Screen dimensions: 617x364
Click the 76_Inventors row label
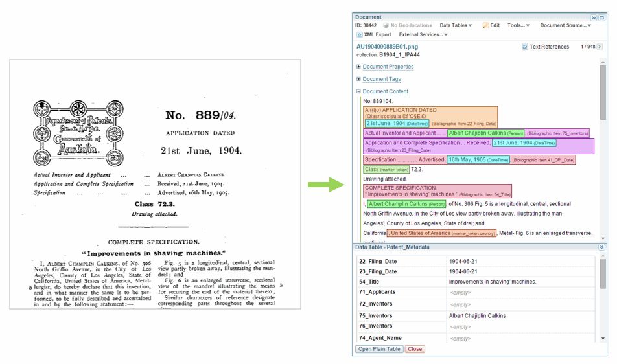point(375,326)
